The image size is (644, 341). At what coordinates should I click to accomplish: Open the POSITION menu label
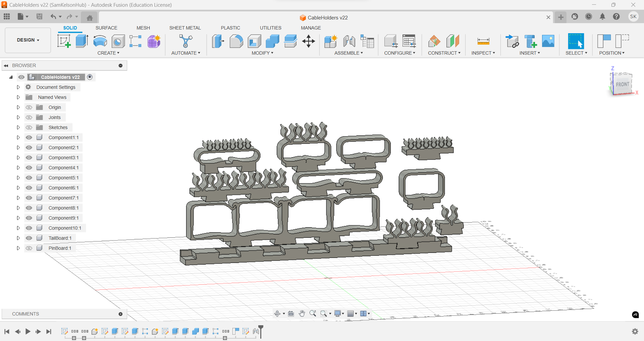pos(612,53)
